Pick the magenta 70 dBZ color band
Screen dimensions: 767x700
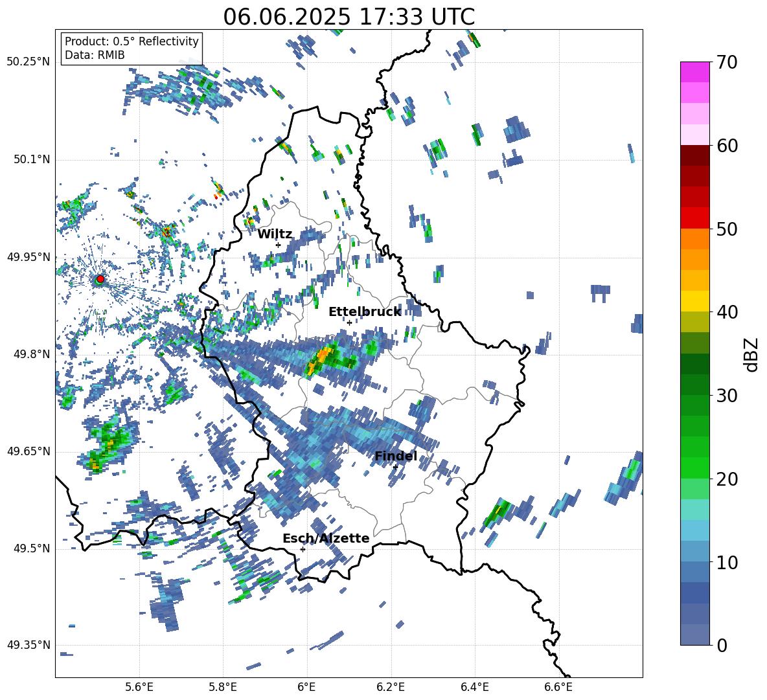pos(694,72)
